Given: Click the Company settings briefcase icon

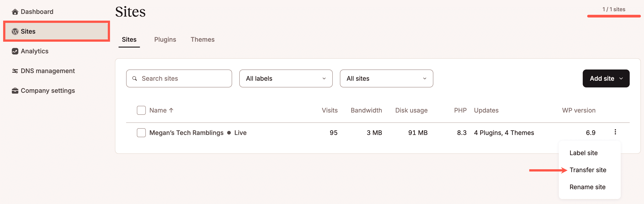Looking at the screenshot, I should [15, 91].
